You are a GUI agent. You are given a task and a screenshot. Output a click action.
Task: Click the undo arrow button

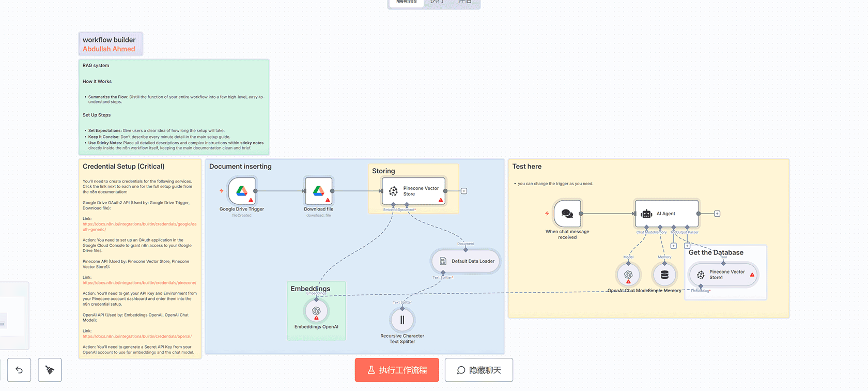pyautogui.click(x=19, y=370)
